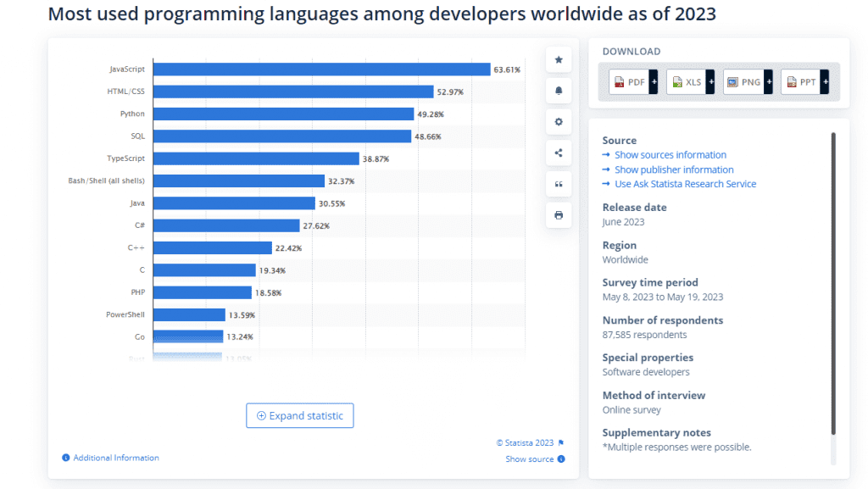Open the Show publisher information link
Viewport: 868px width, 489px height.
point(674,169)
